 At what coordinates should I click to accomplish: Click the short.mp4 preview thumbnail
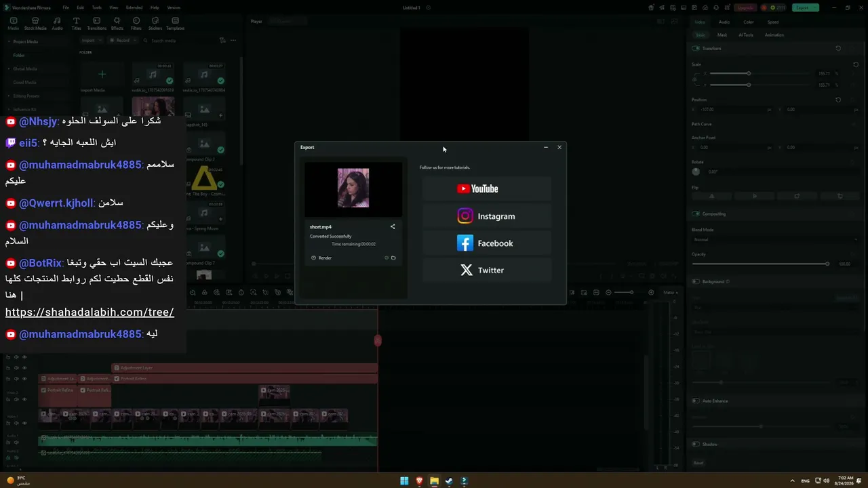click(353, 188)
